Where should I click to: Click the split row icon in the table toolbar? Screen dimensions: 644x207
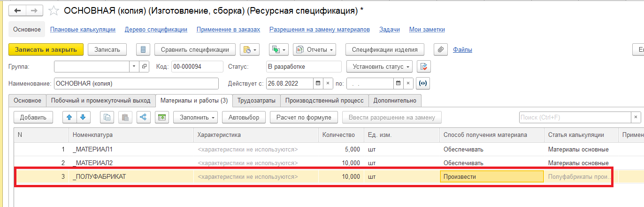point(144,117)
